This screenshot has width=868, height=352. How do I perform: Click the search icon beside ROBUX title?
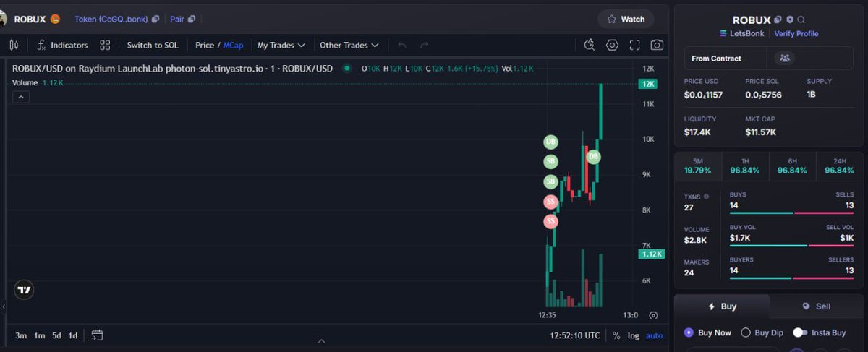pyautogui.click(x=801, y=20)
